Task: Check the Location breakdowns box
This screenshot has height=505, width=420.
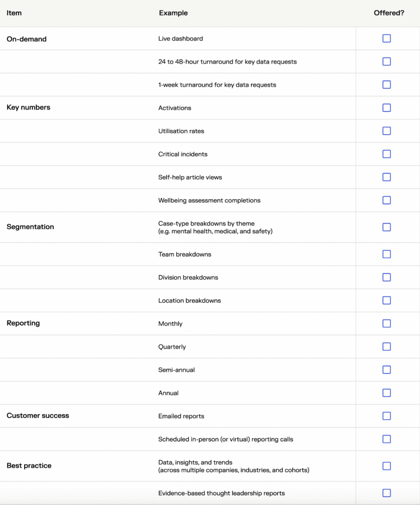Action: point(386,300)
